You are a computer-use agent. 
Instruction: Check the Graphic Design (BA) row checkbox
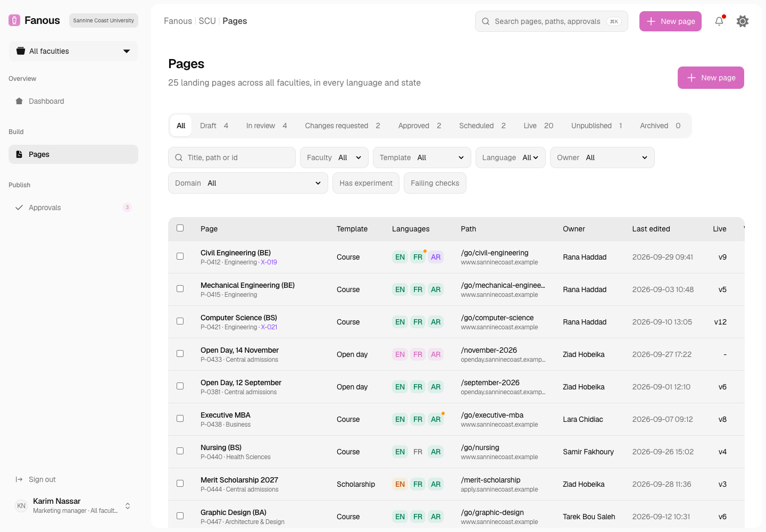(180, 516)
